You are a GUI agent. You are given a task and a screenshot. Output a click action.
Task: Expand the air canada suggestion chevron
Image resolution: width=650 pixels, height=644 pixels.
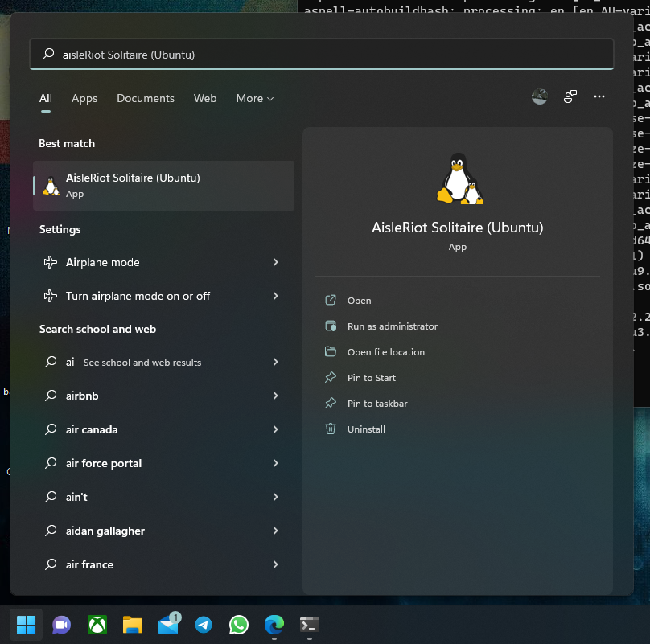pos(275,429)
